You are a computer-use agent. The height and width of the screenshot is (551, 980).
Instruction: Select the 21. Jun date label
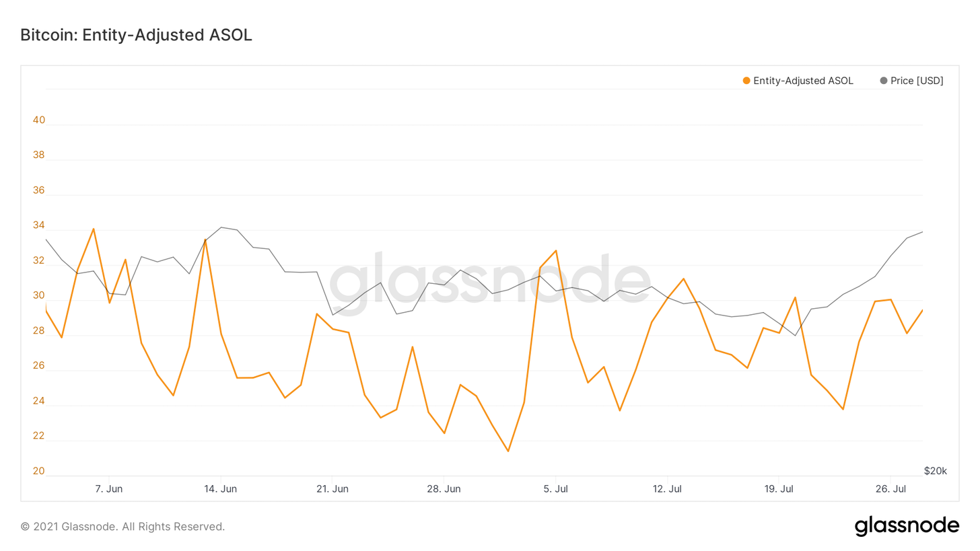(332, 489)
